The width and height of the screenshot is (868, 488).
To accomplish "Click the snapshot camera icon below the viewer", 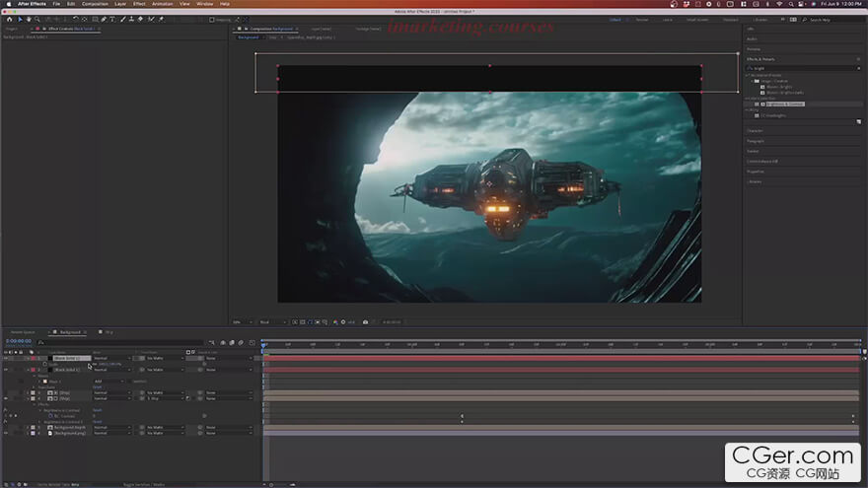I will tap(365, 322).
